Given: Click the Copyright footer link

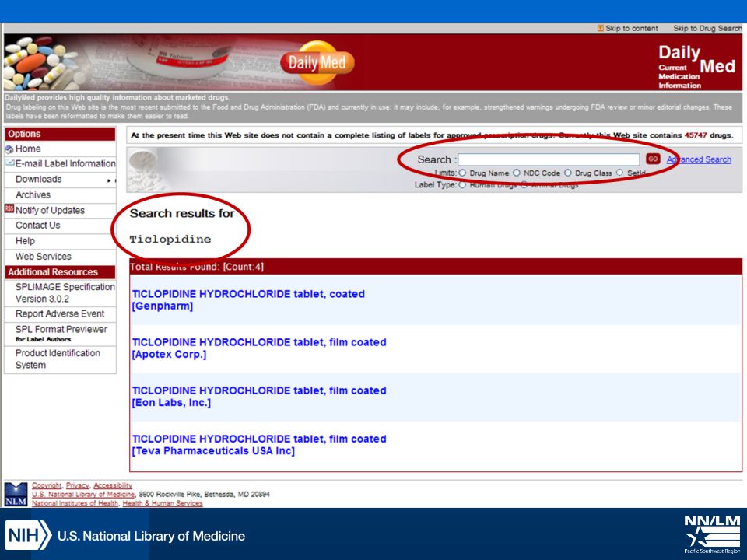Looking at the screenshot, I should pos(47,485).
